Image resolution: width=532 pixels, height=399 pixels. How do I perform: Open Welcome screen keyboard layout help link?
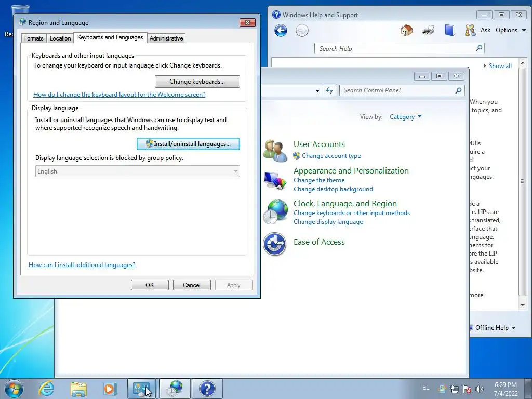[x=119, y=95]
